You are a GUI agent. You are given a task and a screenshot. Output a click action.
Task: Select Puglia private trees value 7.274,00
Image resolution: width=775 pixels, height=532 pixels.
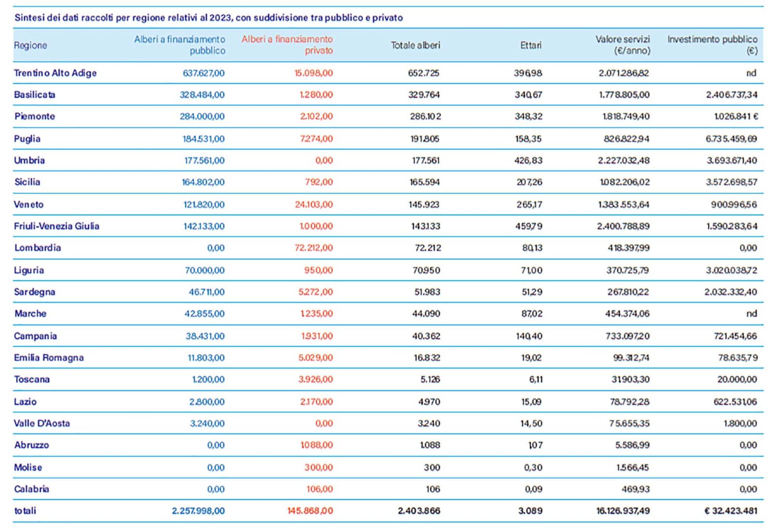coord(316,138)
